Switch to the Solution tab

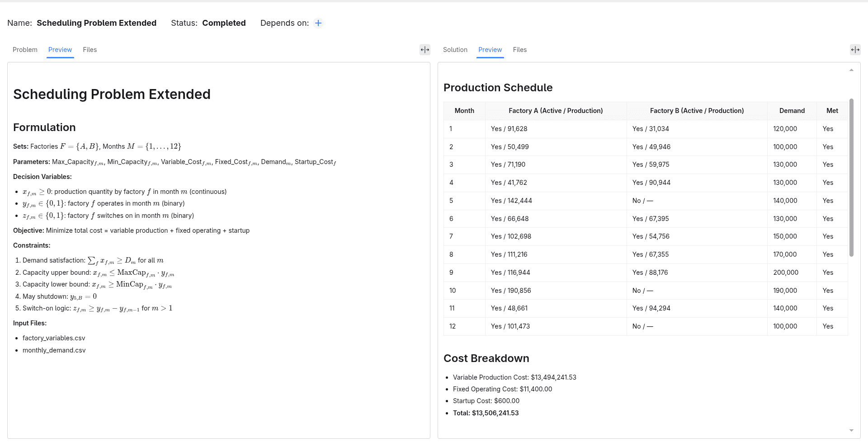pyautogui.click(x=455, y=50)
